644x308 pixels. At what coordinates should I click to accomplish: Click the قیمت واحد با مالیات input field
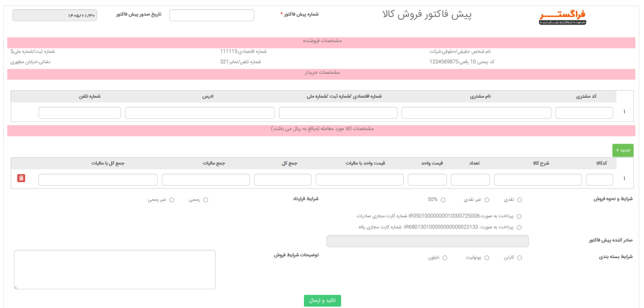point(360,180)
